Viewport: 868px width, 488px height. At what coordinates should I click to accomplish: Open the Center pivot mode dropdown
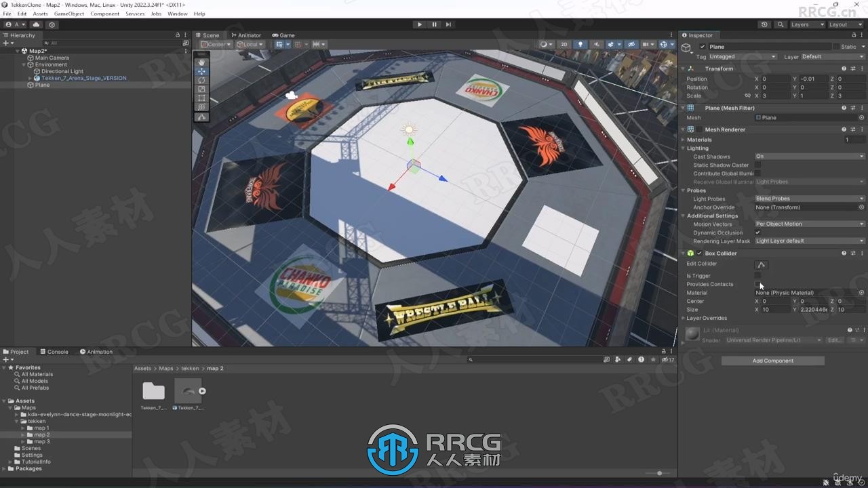[x=216, y=45]
